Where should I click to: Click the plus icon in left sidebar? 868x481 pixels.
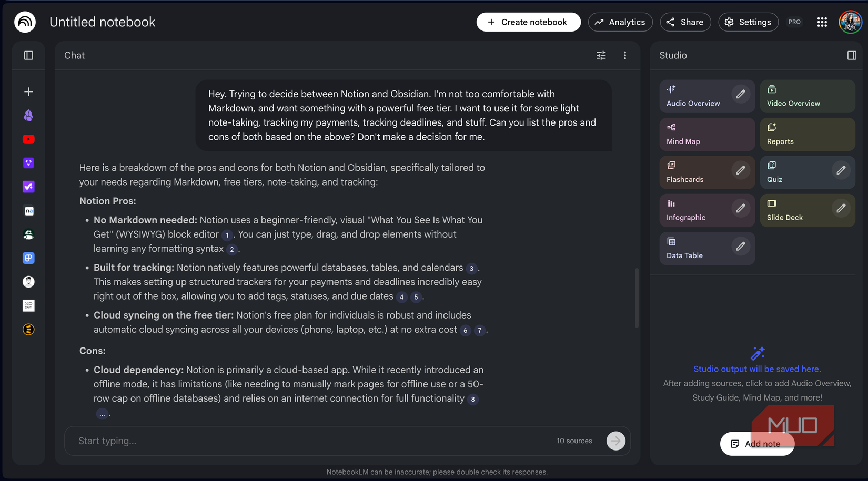click(29, 91)
